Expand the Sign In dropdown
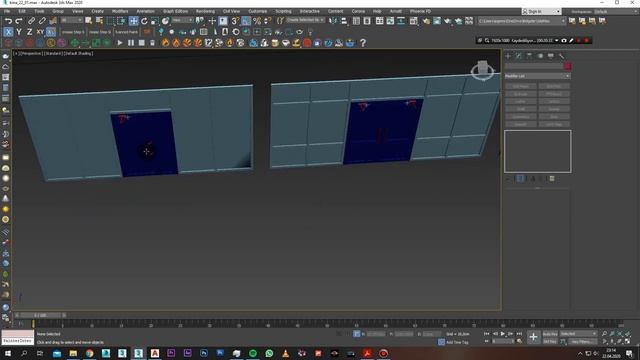The width and height of the screenshot is (640, 360). click(558, 11)
